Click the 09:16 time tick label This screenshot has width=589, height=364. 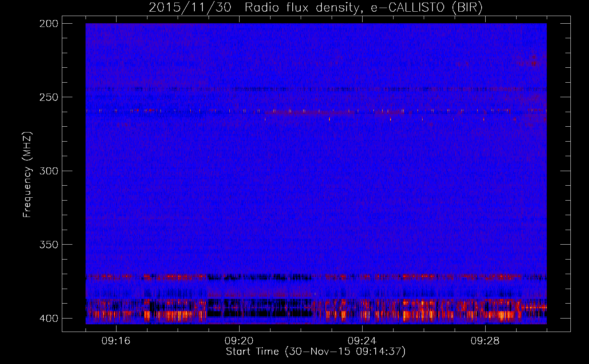[x=116, y=341]
